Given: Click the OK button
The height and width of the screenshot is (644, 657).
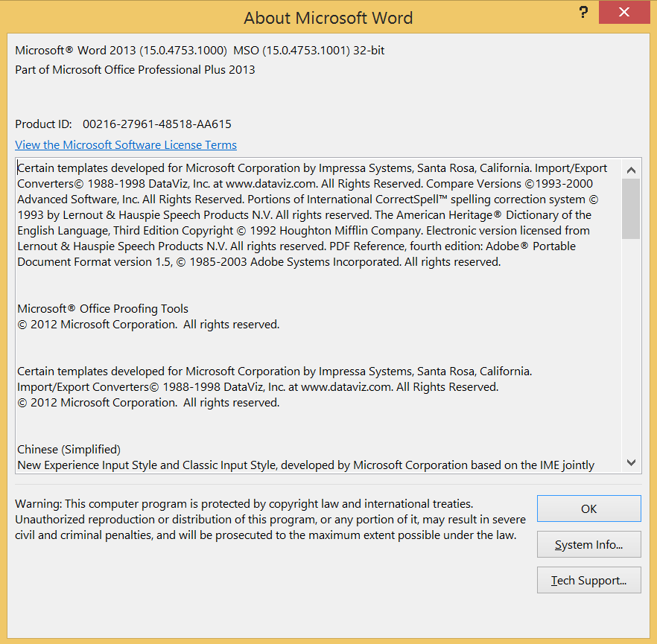Looking at the screenshot, I should tap(588, 508).
